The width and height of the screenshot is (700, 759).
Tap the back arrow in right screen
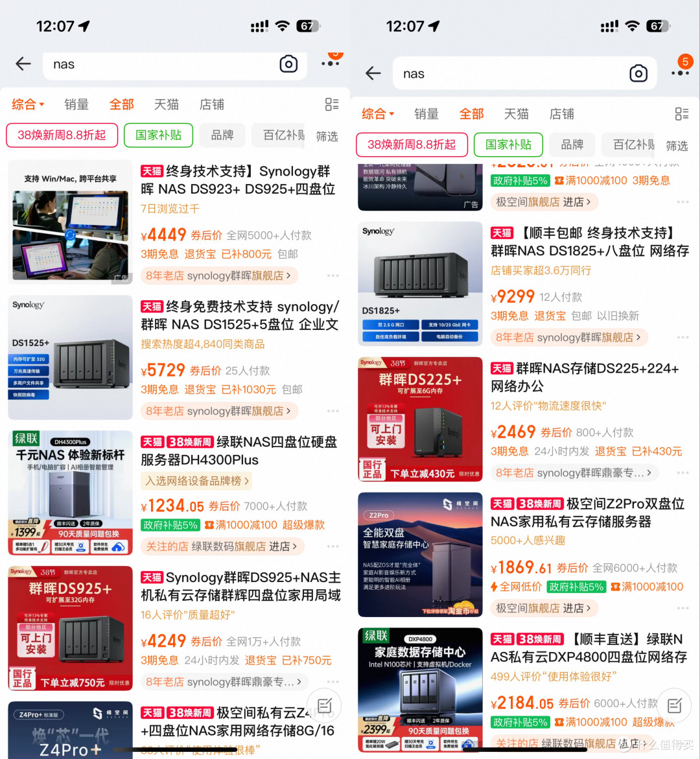point(373,73)
